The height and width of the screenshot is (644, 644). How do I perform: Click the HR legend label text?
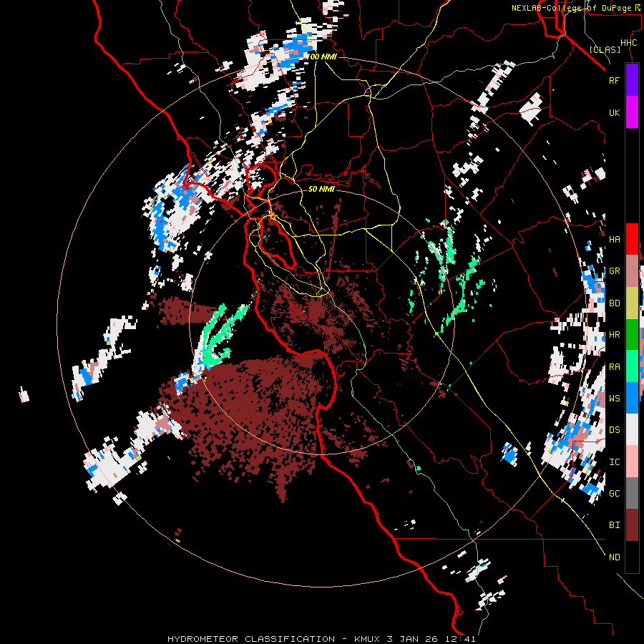coord(614,335)
